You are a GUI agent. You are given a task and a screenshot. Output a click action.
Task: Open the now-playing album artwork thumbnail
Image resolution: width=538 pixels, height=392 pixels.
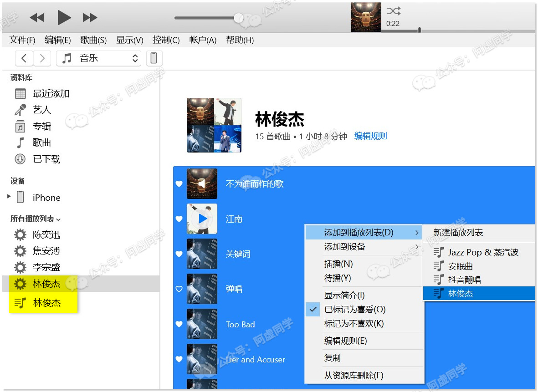click(366, 17)
